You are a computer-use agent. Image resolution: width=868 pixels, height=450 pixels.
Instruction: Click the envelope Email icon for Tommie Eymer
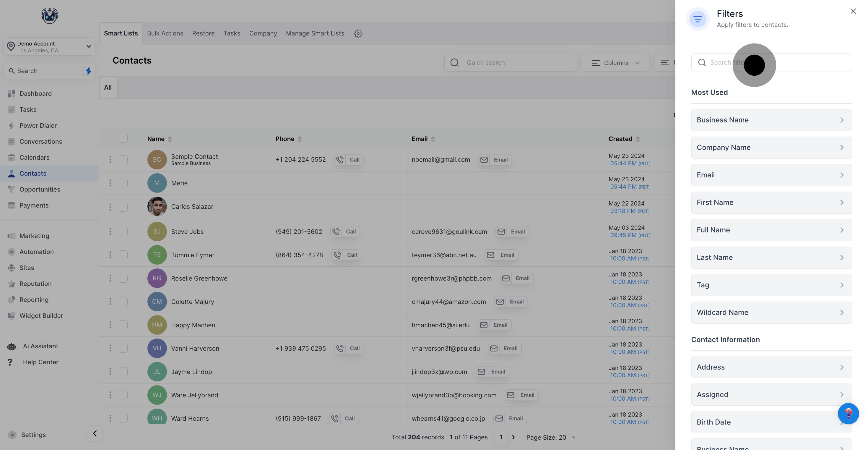click(491, 255)
